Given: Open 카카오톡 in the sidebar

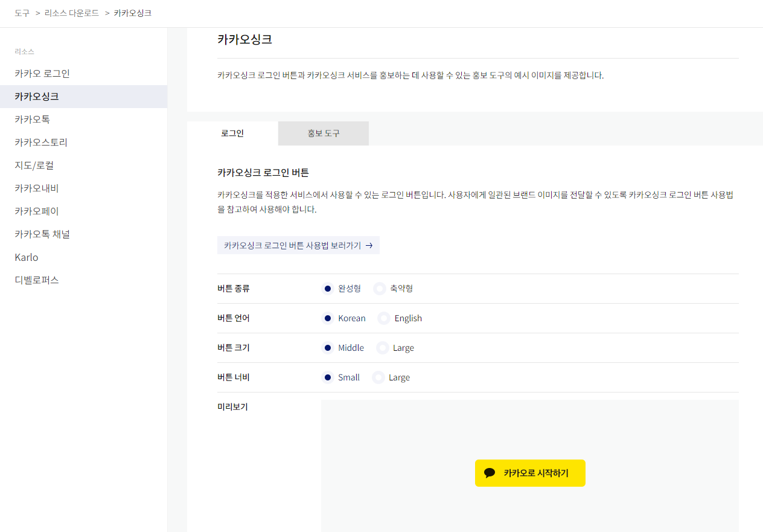Looking at the screenshot, I should coord(83,120).
